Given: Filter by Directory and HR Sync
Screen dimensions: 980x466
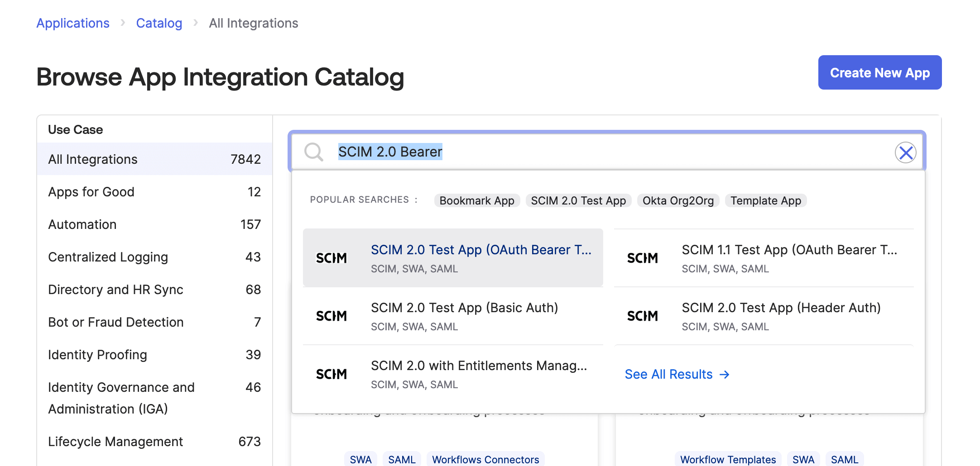Looking at the screenshot, I should (x=115, y=290).
